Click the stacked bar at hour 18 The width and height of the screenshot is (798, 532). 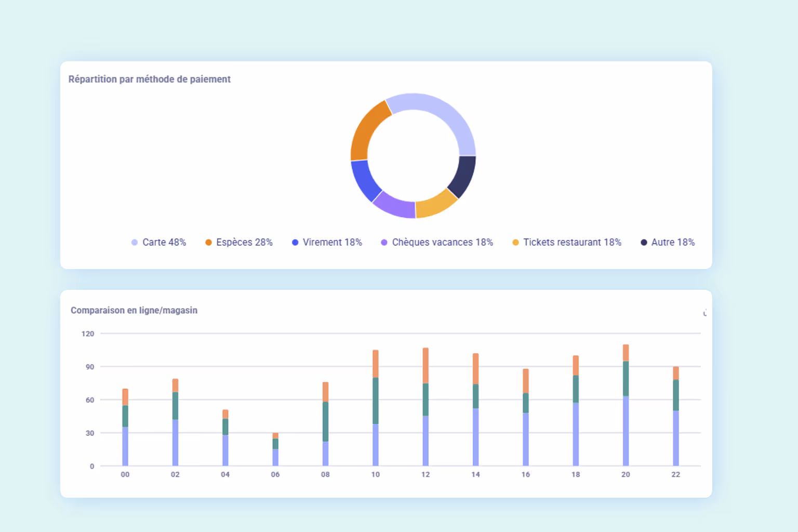click(576, 410)
